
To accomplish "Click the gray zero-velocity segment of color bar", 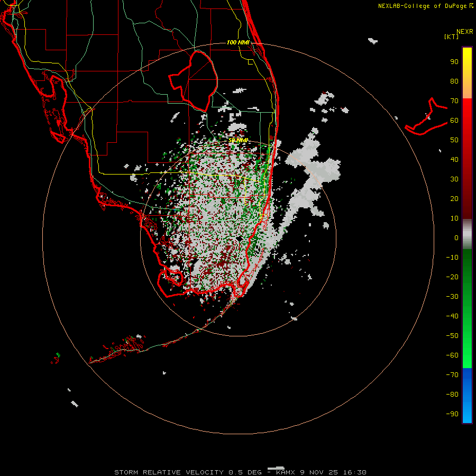I will 467,234.
